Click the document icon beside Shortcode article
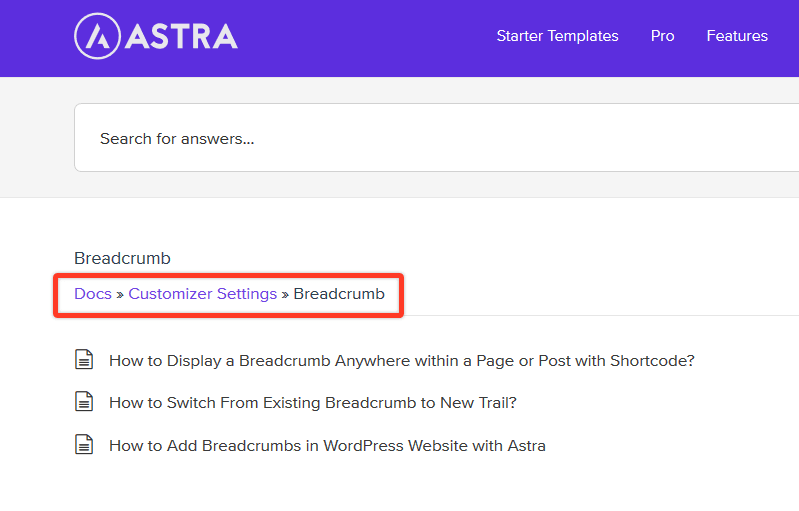799x511 pixels. click(x=84, y=359)
